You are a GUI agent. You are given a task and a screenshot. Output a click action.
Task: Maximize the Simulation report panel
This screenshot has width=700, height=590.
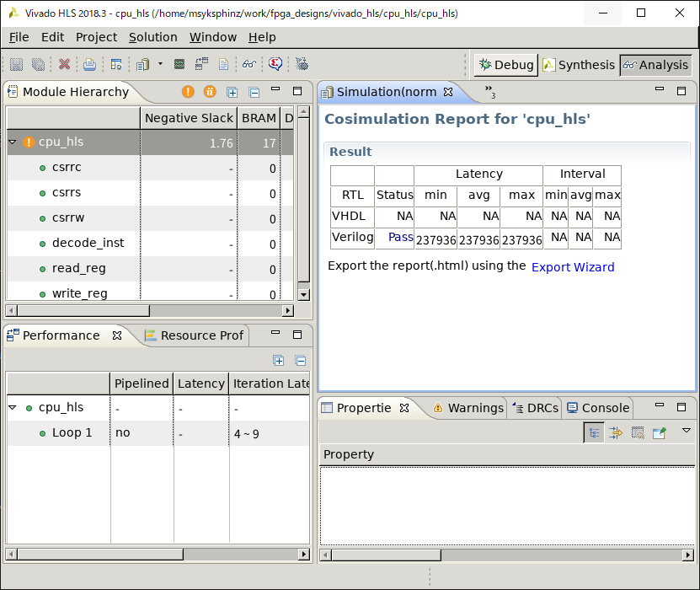click(681, 91)
